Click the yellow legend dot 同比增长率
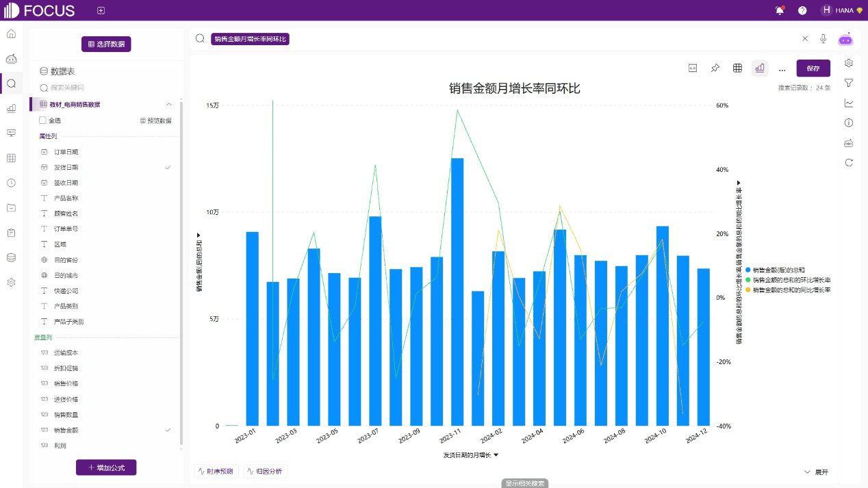 pyautogui.click(x=748, y=290)
